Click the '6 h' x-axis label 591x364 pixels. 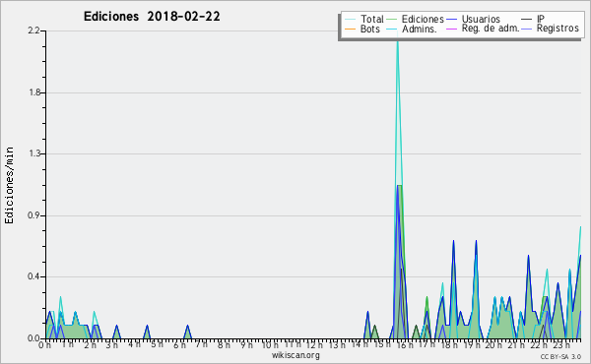[179, 345]
